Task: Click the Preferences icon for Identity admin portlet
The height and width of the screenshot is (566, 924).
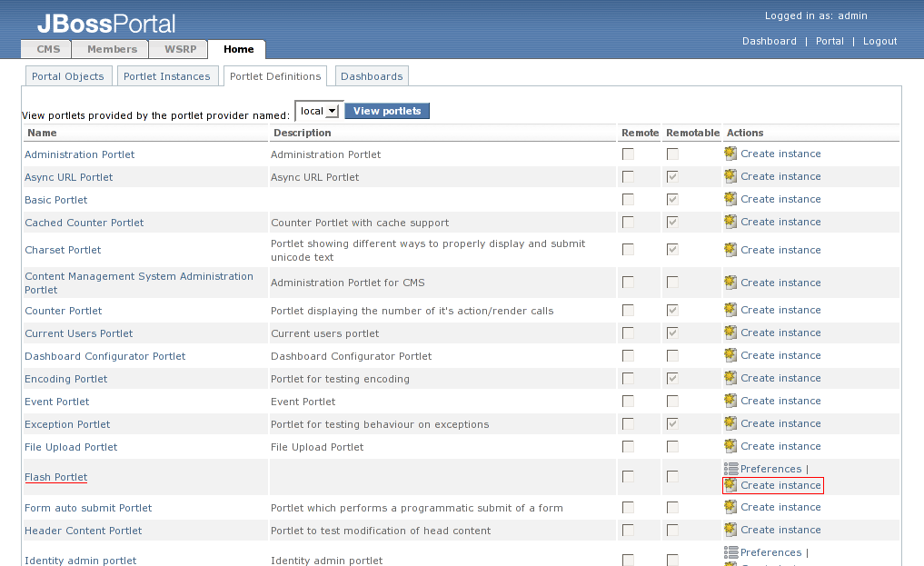Action: point(730,552)
